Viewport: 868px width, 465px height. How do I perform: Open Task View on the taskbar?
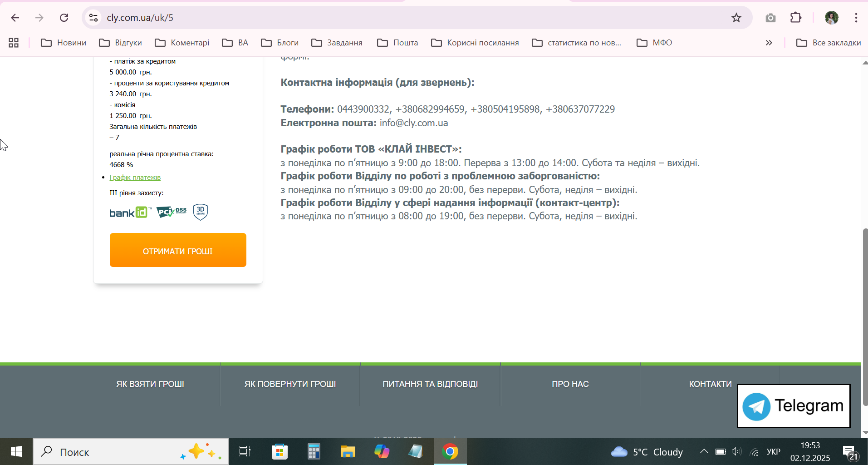(245, 451)
